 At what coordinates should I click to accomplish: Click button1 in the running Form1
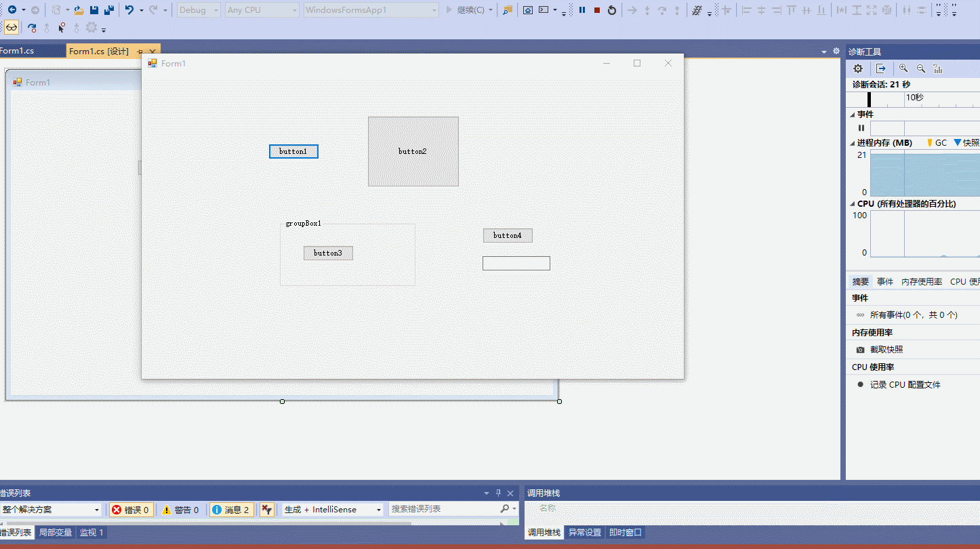pos(293,151)
